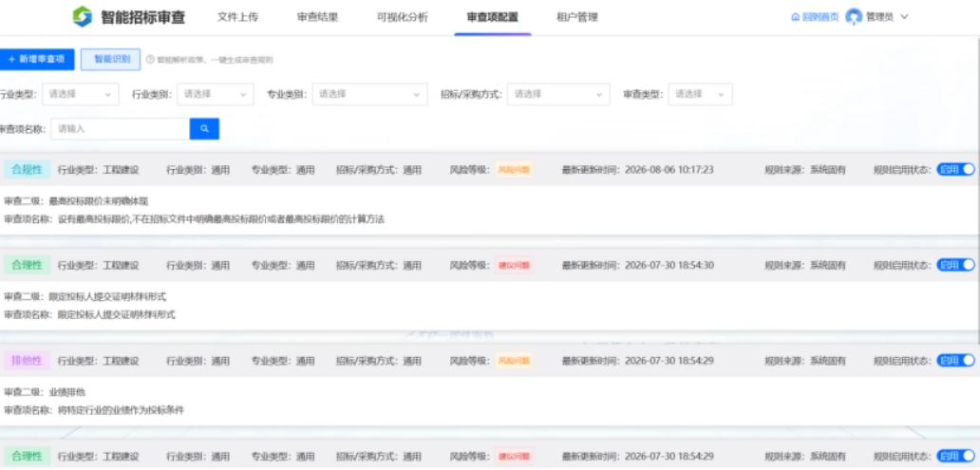Click the 合理性 tag of the 限定投标人提交证明材料形式 rule
Image resolution: width=980 pixels, height=470 pixels.
(x=27, y=265)
